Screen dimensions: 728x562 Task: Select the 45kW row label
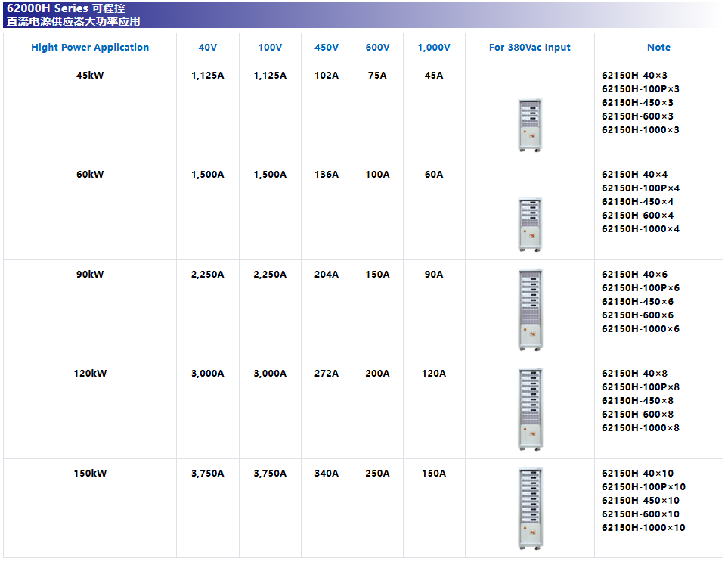click(90, 75)
